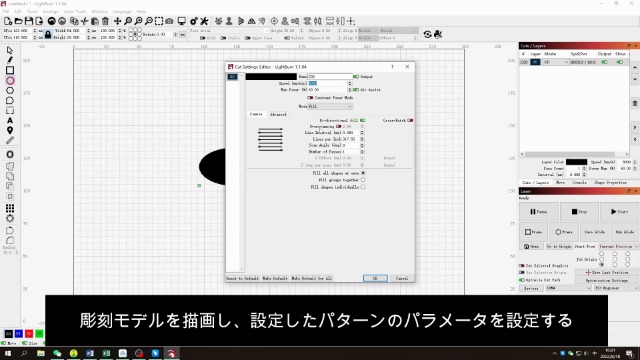Screen dimensions: 640x360
Task: Open the laser device selection dropdown
Action: tap(616, 288)
